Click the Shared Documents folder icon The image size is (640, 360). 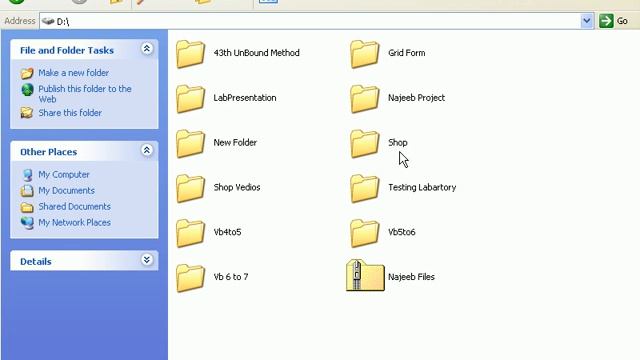pos(27,207)
